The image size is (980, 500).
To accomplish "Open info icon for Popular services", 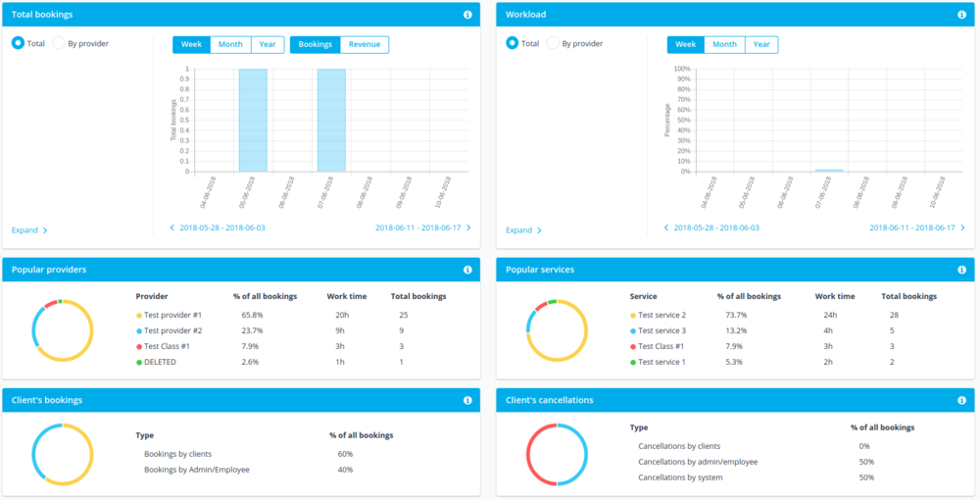I will [x=961, y=270].
